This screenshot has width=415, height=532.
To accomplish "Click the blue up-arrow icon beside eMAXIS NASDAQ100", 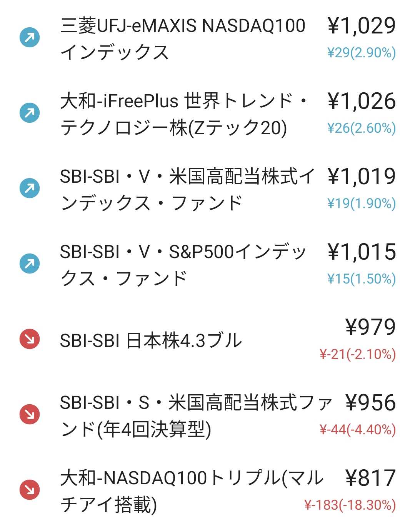I will click(x=30, y=37).
